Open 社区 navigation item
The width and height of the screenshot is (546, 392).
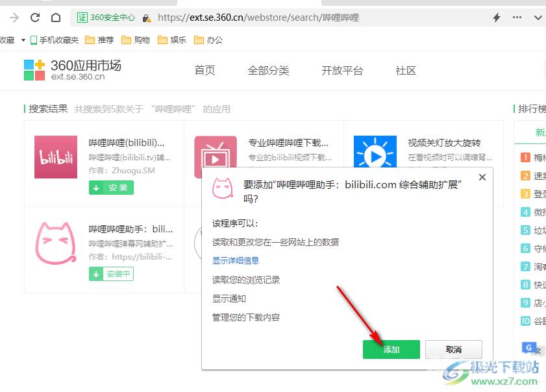406,71
